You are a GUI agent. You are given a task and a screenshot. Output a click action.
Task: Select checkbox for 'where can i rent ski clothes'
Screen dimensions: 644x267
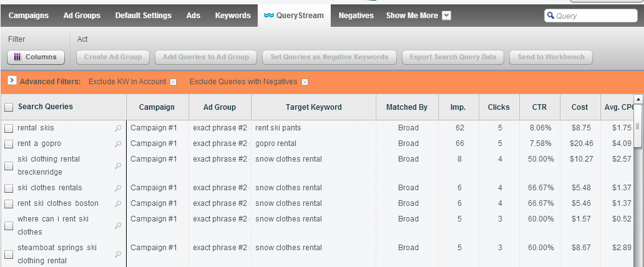(x=9, y=226)
